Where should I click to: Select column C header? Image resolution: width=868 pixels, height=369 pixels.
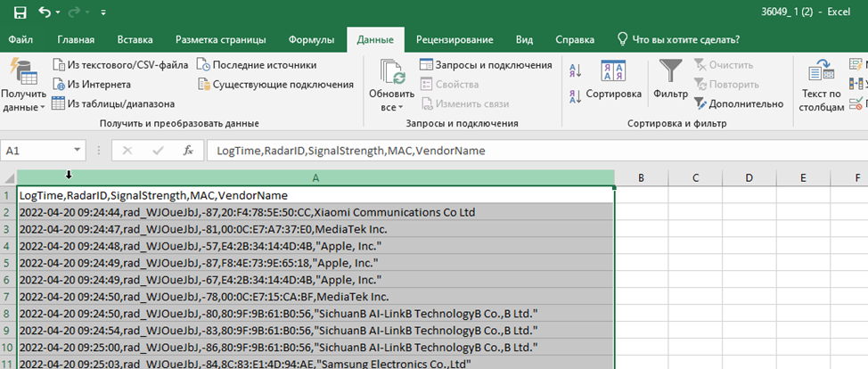[695, 178]
